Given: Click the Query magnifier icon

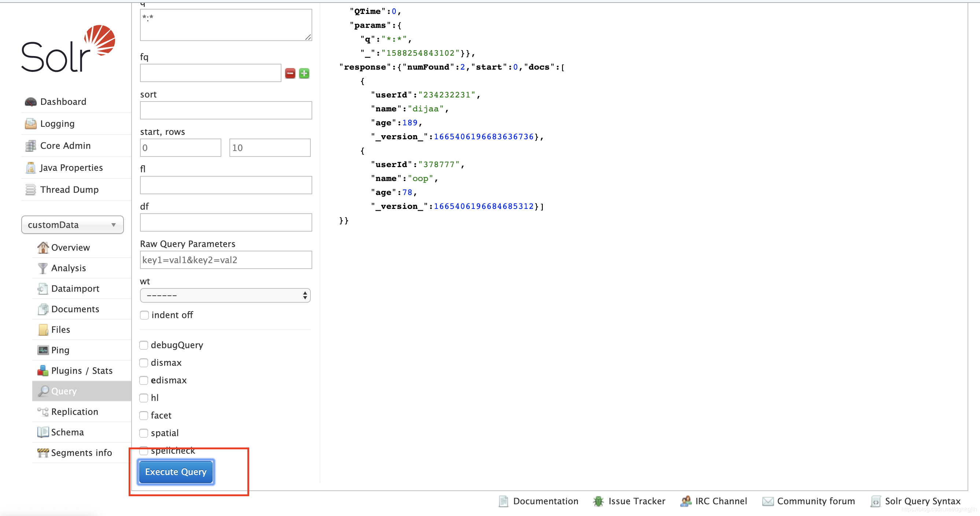Looking at the screenshot, I should tap(43, 391).
